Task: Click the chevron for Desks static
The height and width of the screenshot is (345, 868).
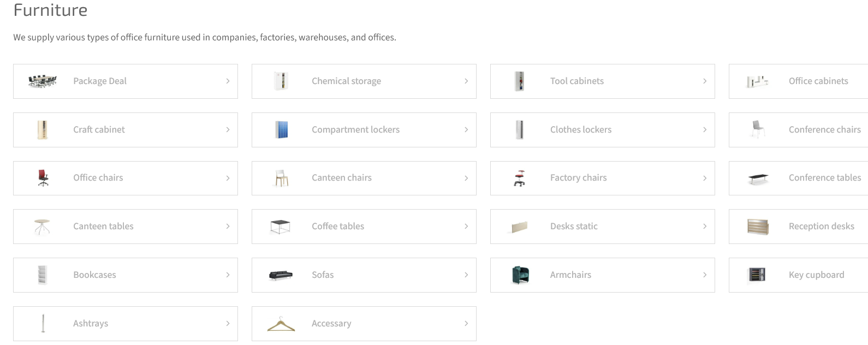Action: pos(705,227)
